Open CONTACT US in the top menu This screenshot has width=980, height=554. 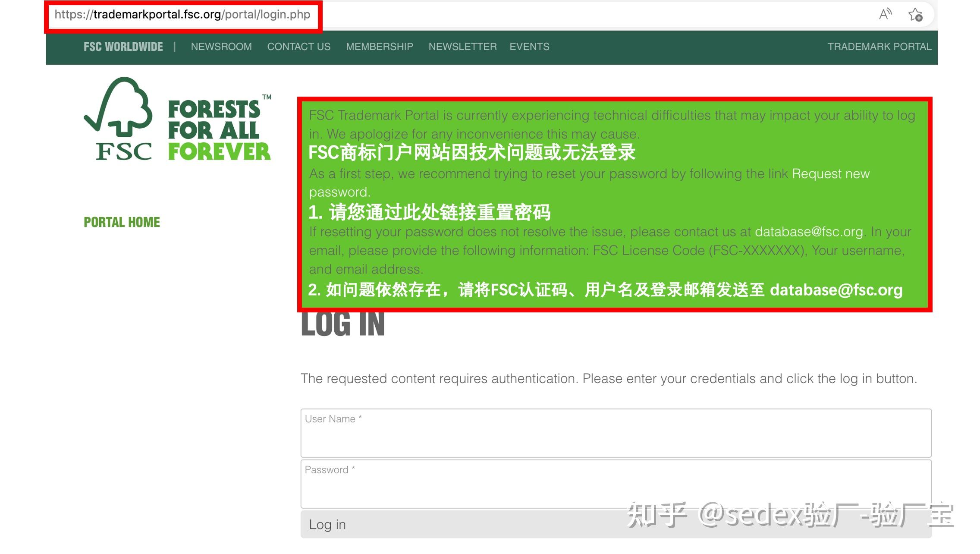(x=299, y=47)
